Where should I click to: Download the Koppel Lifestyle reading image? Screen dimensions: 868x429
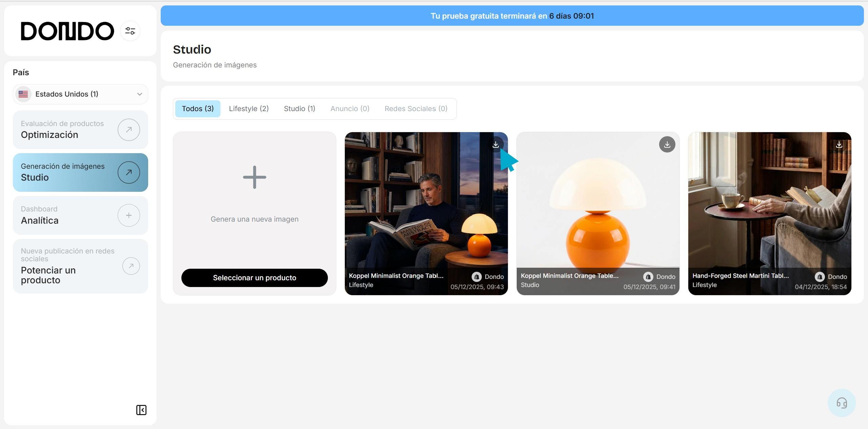[x=496, y=145]
